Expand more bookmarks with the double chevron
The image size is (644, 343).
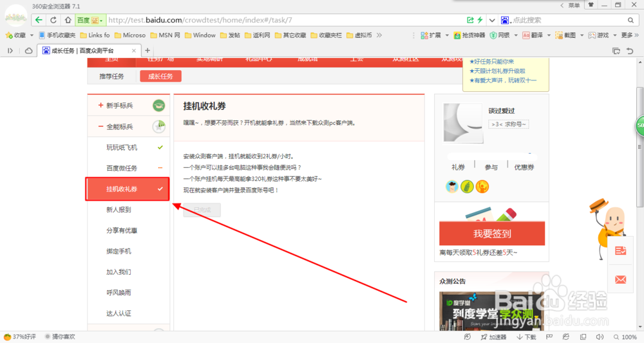pyautogui.click(x=379, y=35)
